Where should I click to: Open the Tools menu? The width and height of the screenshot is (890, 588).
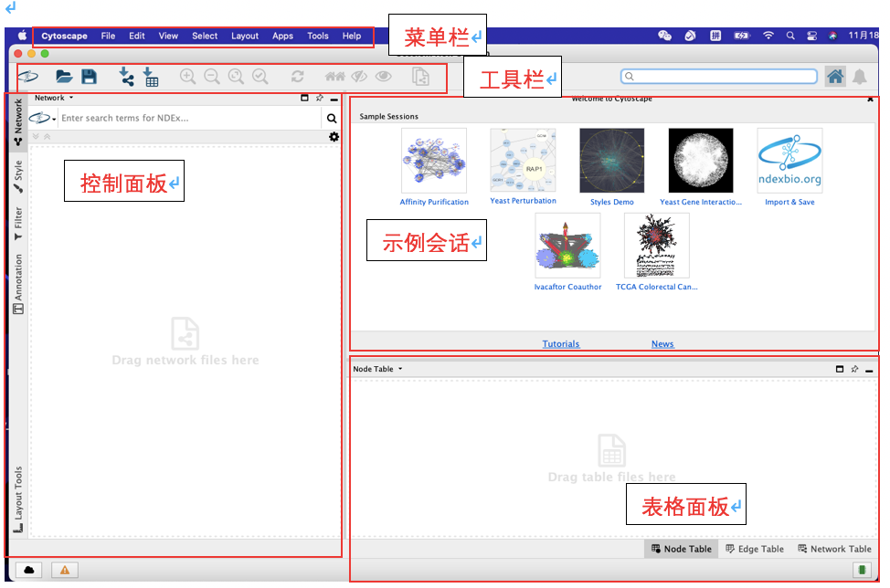click(318, 36)
